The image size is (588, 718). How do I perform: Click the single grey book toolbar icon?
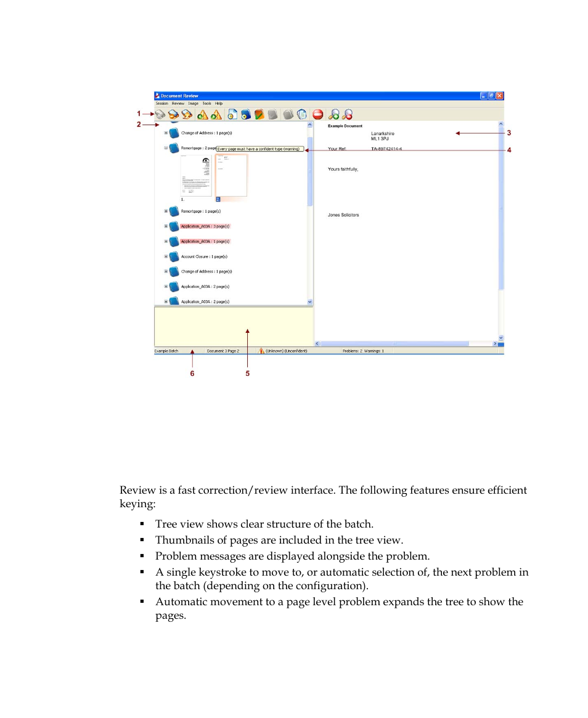tap(272, 115)
